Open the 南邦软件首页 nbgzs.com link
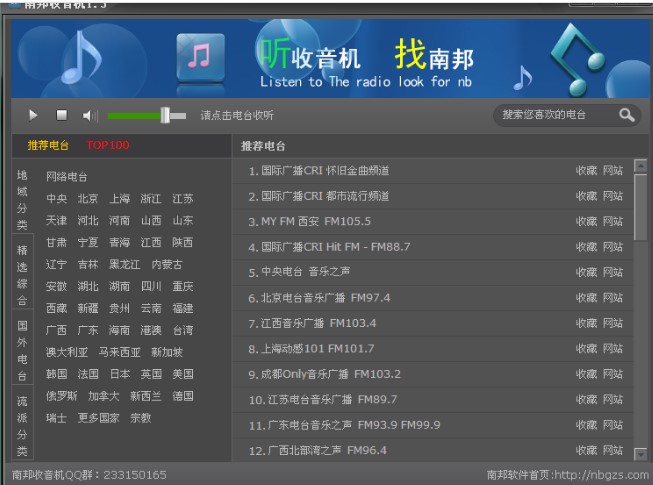This screenshot has height=485, width=653. 567,475
